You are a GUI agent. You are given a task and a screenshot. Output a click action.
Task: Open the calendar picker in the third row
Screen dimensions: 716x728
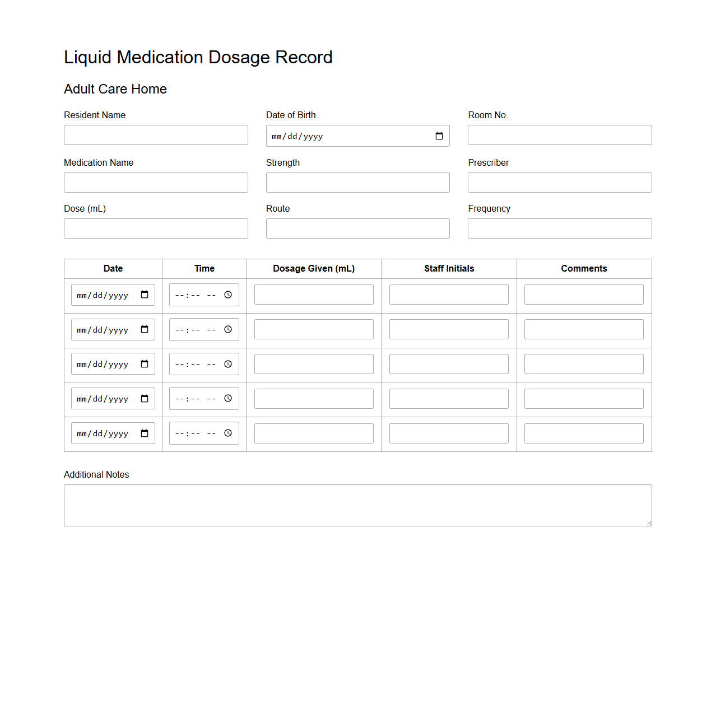click(145, 363)
